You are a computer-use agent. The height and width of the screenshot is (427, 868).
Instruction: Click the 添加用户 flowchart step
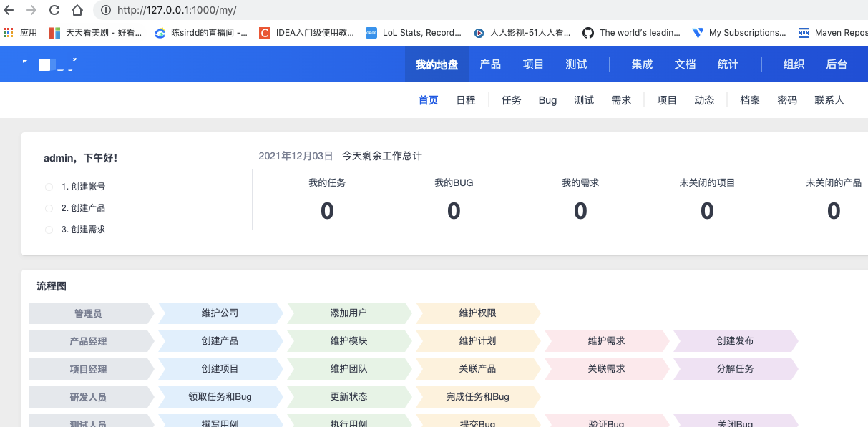pos(348,313)
